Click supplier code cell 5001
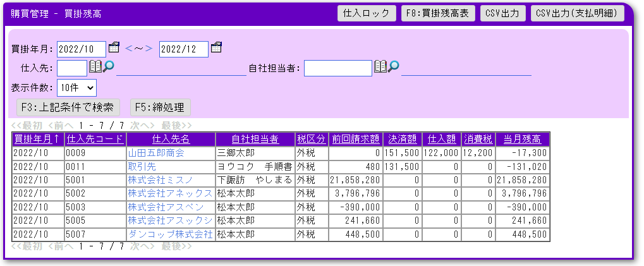The height and width of the screenshot is (266, 644). [95, 180]
